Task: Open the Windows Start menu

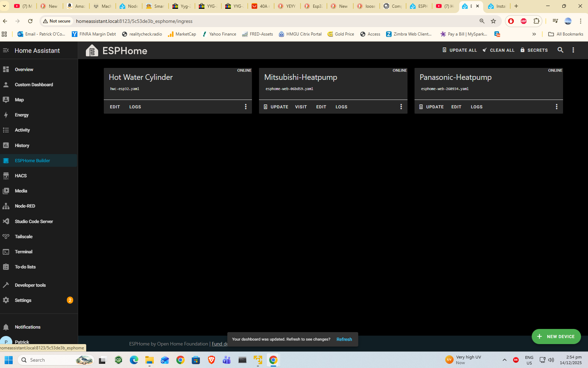Action: click(9, 360)
